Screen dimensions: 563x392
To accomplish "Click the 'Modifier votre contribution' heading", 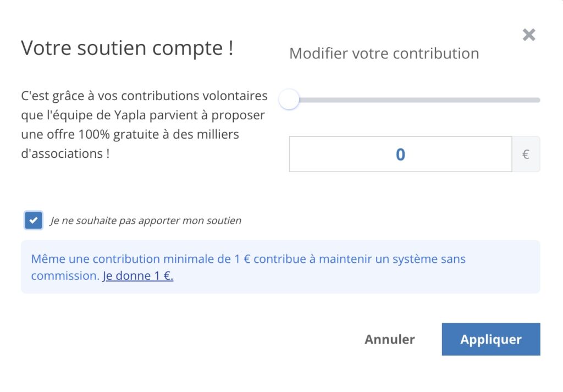I will pyautogui.click(x=384, y=53).
